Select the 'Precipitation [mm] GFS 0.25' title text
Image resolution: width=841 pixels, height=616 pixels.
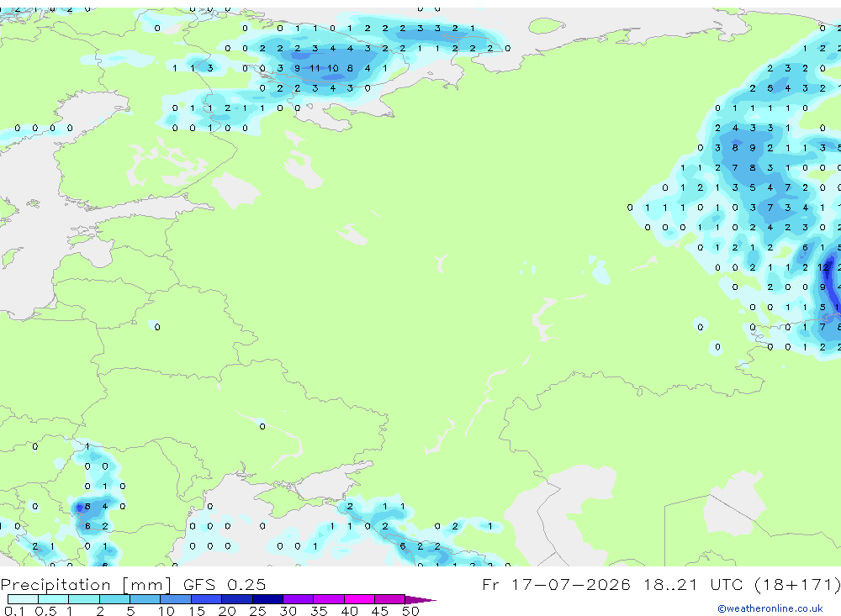(133, 584)
